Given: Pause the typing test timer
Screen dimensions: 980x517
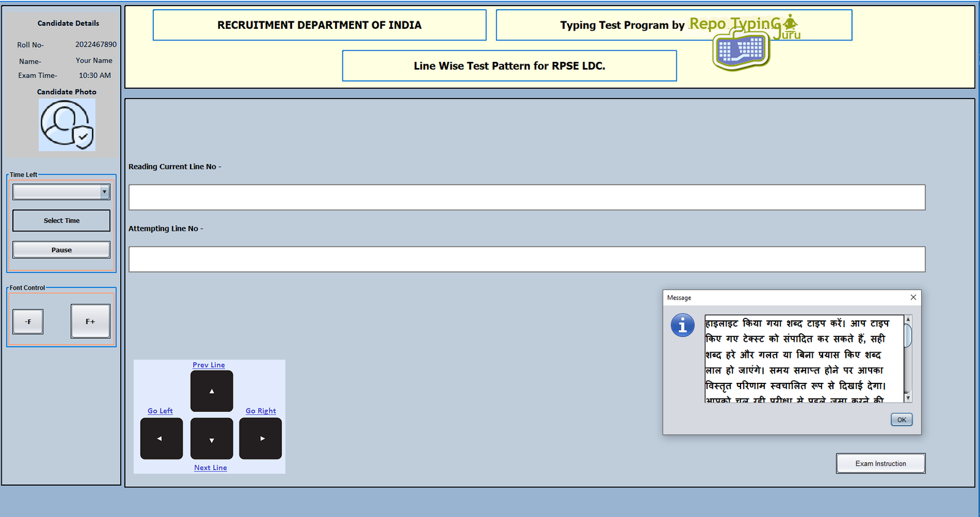Looking at the screenshot, I should [x=61, y=250].
